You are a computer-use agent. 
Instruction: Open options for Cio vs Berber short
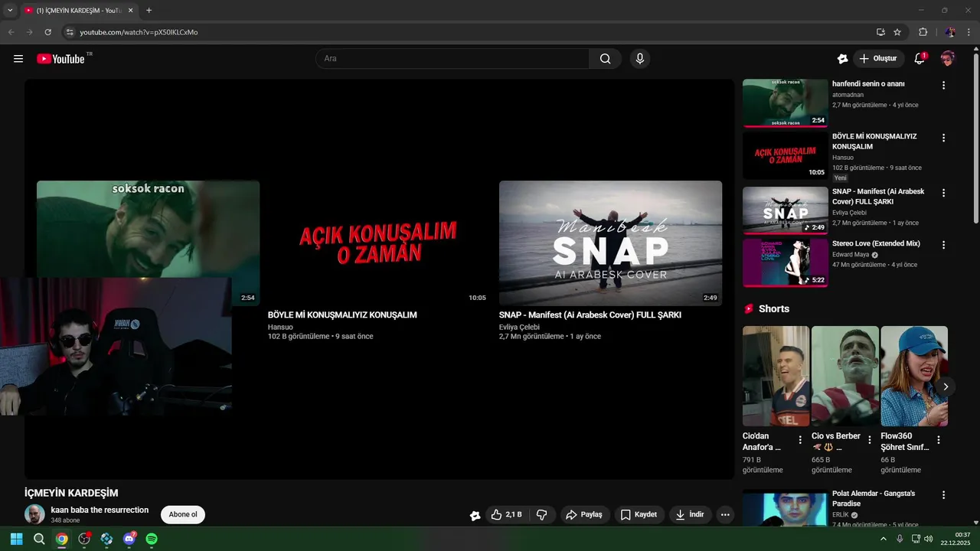tap(869, 440)
